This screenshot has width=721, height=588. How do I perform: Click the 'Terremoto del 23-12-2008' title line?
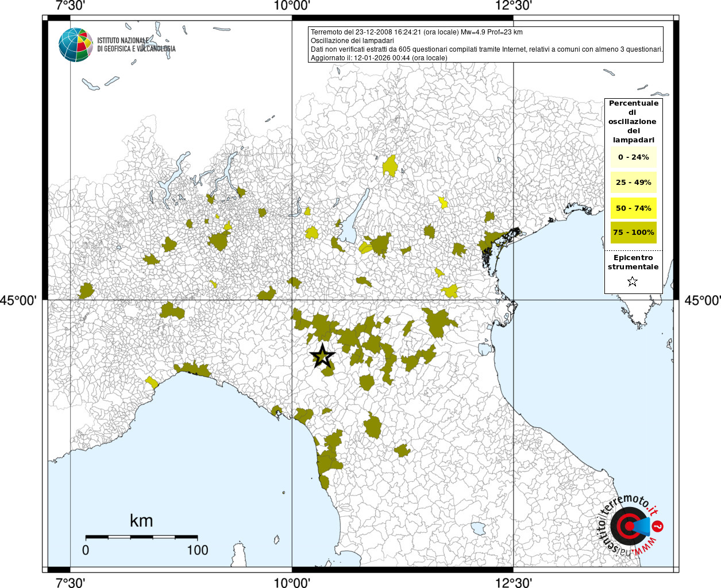(x=417, y=32)
